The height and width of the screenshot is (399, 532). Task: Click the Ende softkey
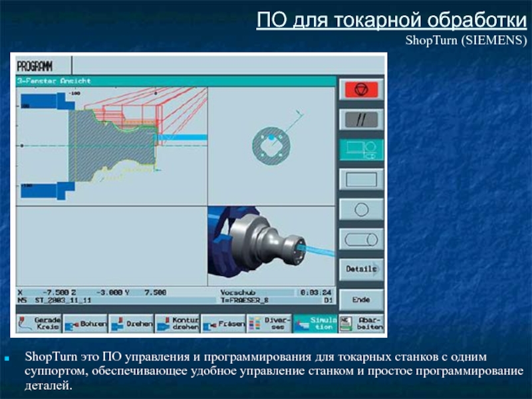[x=361, y=300]
